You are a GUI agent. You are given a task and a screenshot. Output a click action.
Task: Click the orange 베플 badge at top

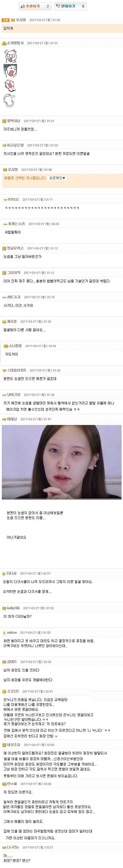tap(6, 20)
